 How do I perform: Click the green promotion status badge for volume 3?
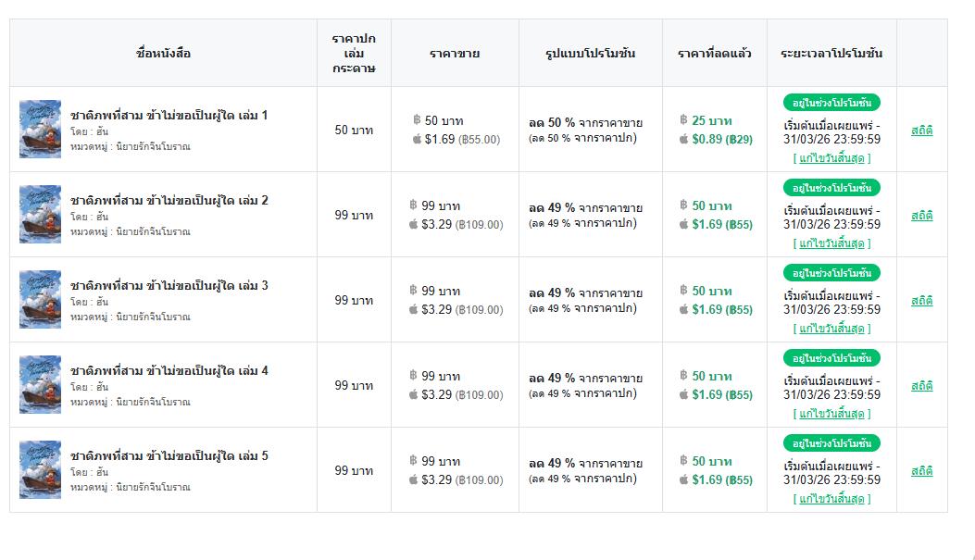831,273
